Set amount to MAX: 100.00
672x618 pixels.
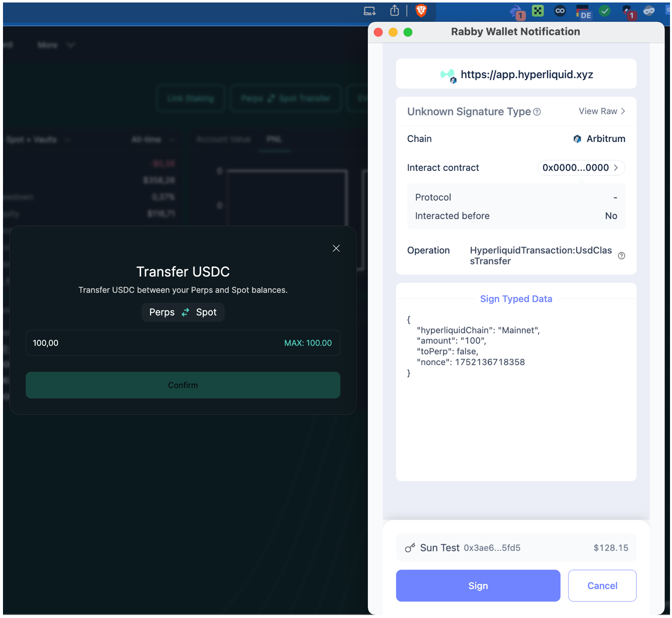[308, 343]
